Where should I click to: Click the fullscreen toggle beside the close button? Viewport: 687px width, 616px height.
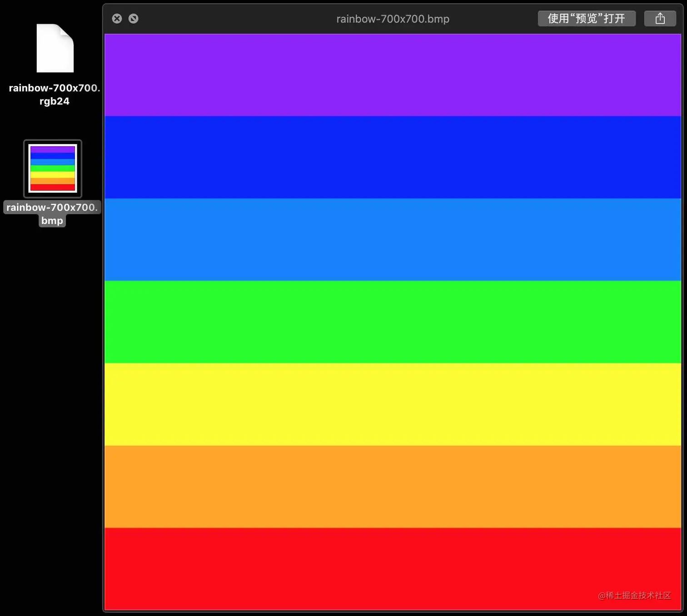pos(133,18)
